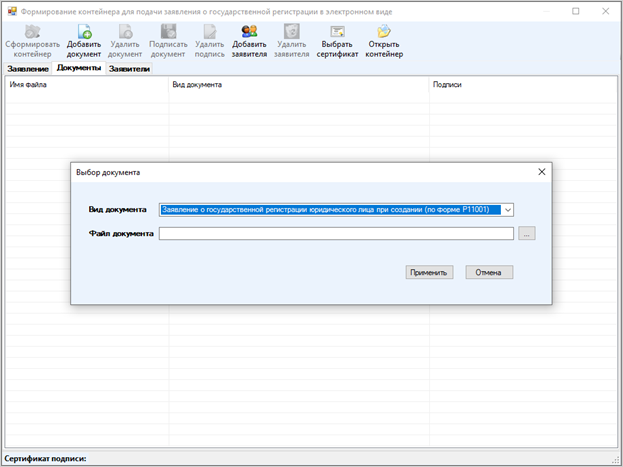Select the Вид документа combo box text
This screenshot has width=623, height=467.
[x=328, y=210]
